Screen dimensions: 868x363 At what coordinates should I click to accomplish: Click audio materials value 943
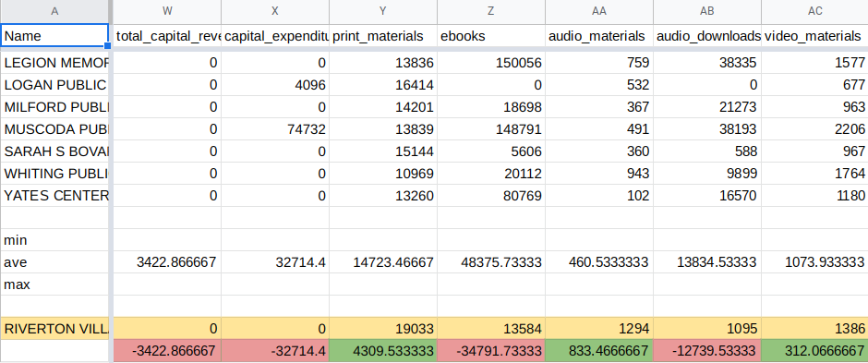pyautogui.click(x=599, y=174)
